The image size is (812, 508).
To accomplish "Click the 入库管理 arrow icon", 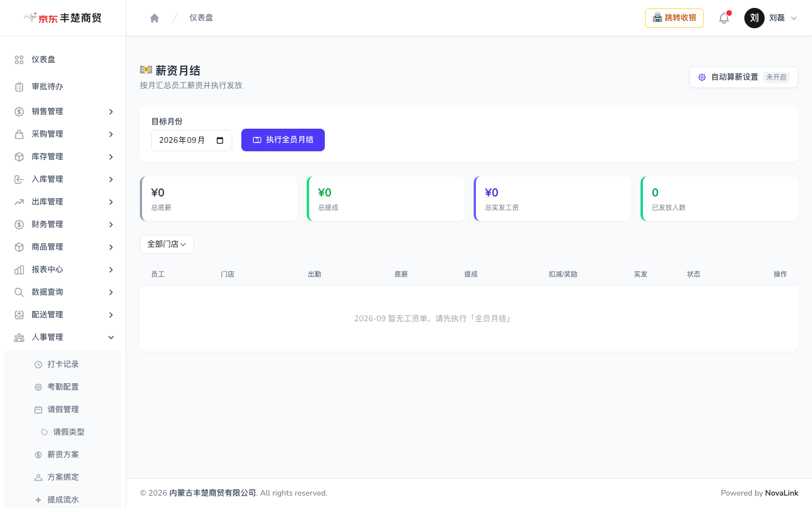I will coord(19,179).
